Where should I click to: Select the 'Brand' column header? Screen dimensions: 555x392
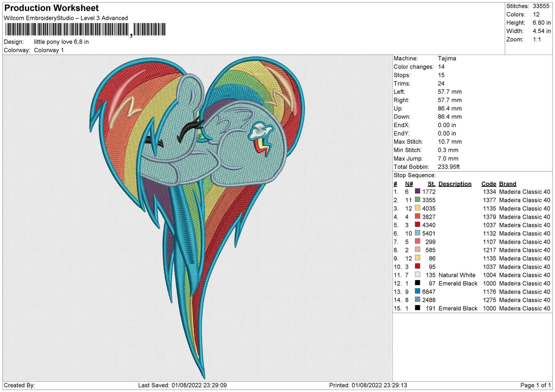point(508,184)
